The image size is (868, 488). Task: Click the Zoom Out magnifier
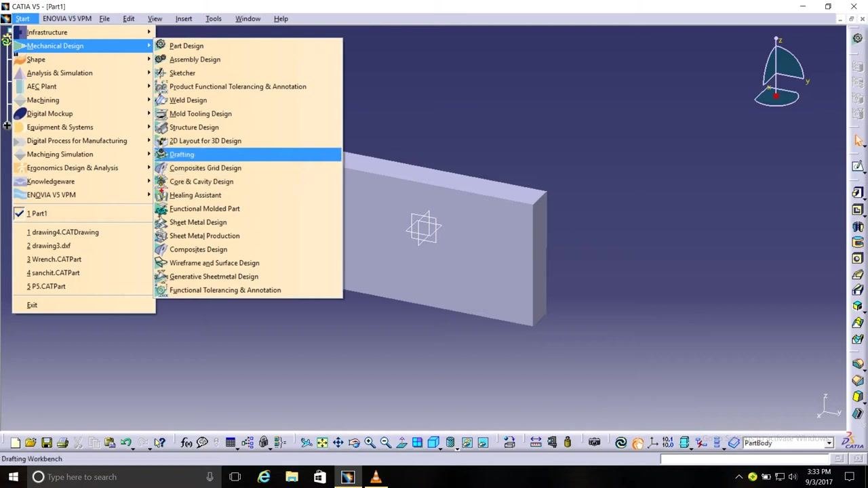pyautogui.click(x=385, y=443)
